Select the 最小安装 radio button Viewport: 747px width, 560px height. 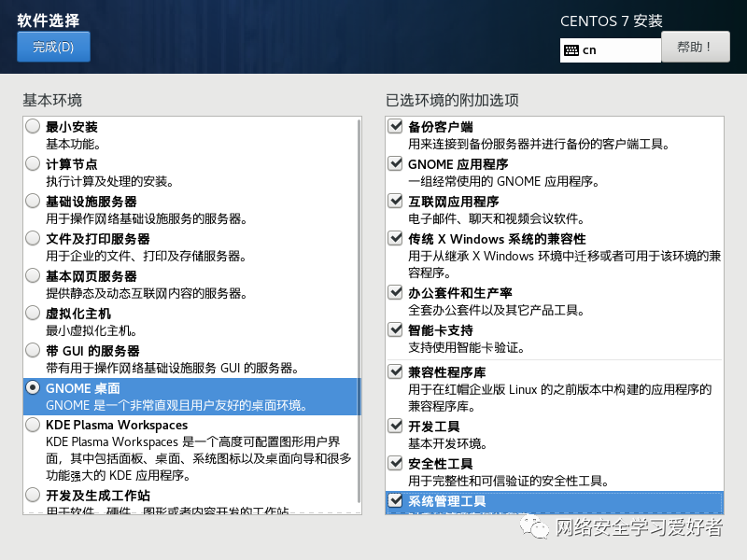coord(33,126)
